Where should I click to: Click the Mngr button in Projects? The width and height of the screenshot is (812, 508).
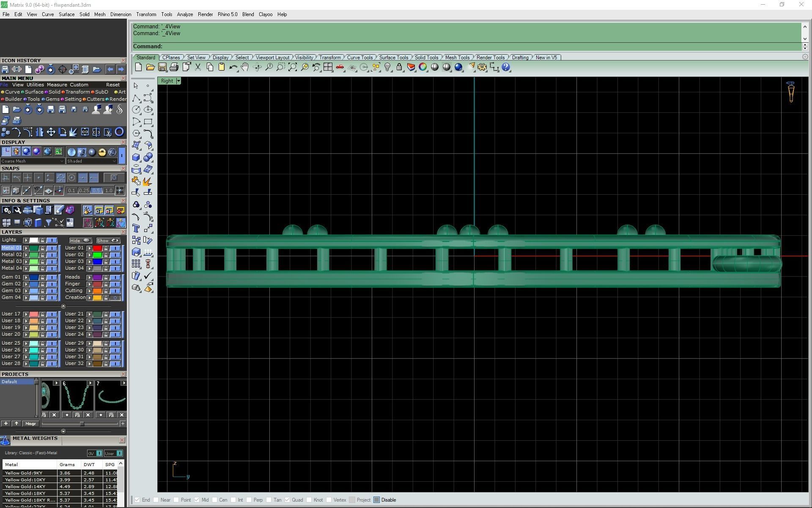point(30,424)
